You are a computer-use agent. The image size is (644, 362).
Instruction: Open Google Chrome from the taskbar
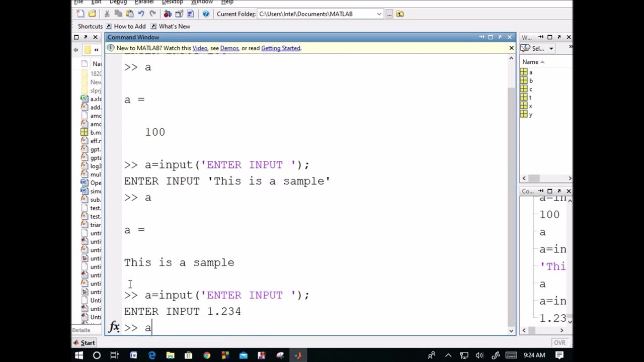(x=207, y=355)
